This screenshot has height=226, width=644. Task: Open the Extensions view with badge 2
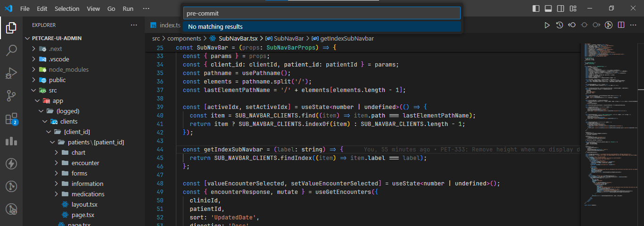tap(11, 118)
